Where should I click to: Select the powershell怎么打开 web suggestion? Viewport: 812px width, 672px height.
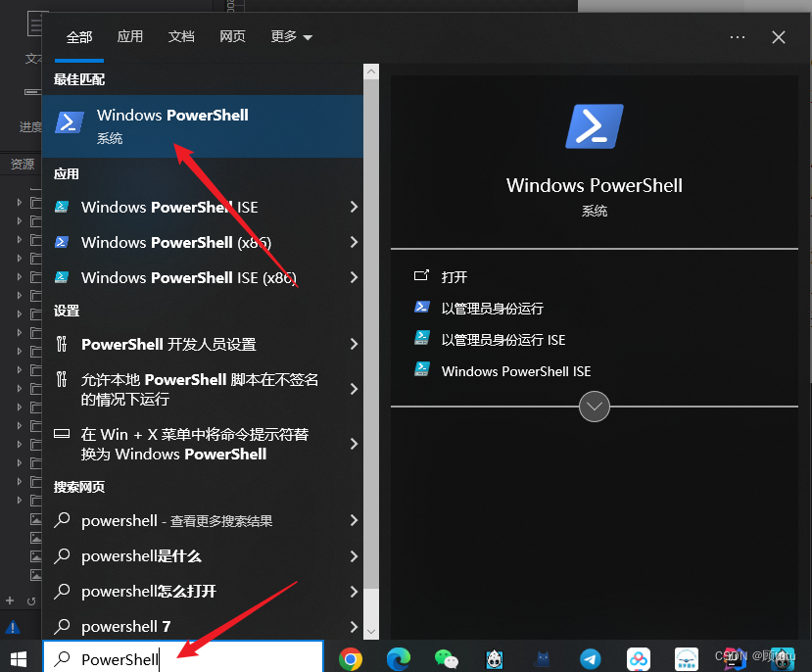point(203,592)
